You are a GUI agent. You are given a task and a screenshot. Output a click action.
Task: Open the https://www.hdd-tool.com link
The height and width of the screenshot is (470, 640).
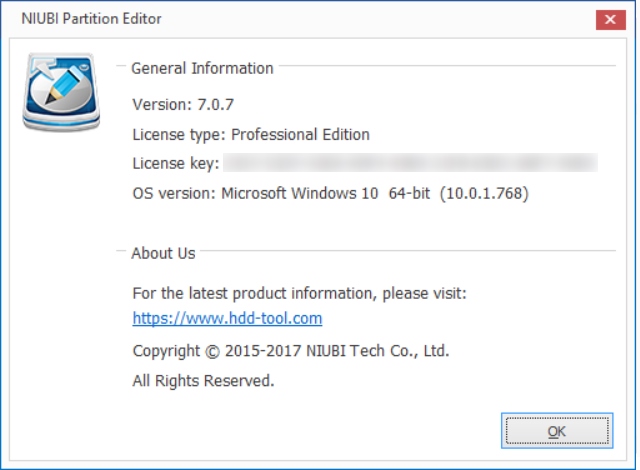[x=227, y=318]
